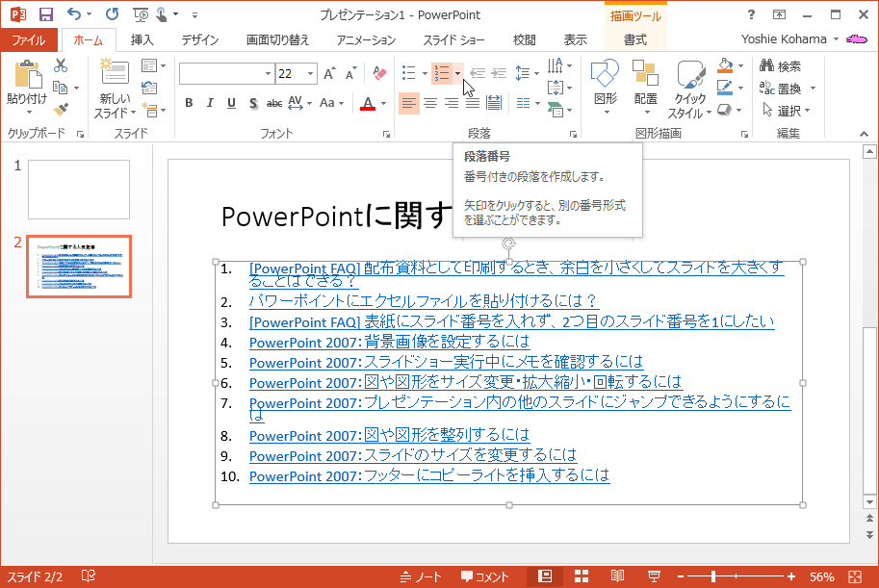Open the ノート notes pane button
879x588 pixels.
[x=421, y=576]
